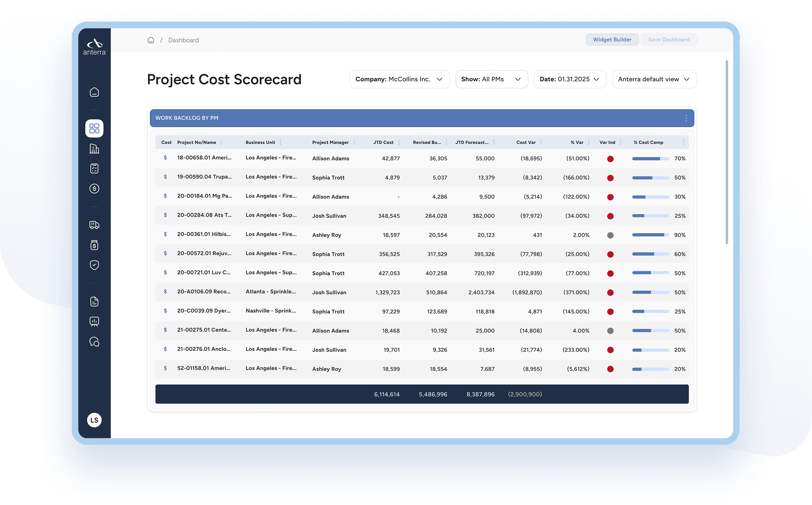
Task: Open the Work Backlog by PM options menu
Action: coord(686,118)
